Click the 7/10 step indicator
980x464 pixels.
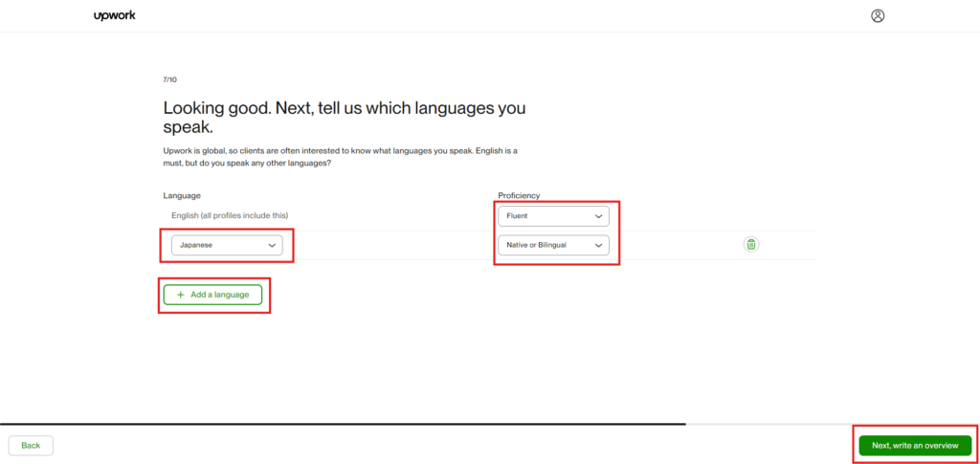point(169,79)
